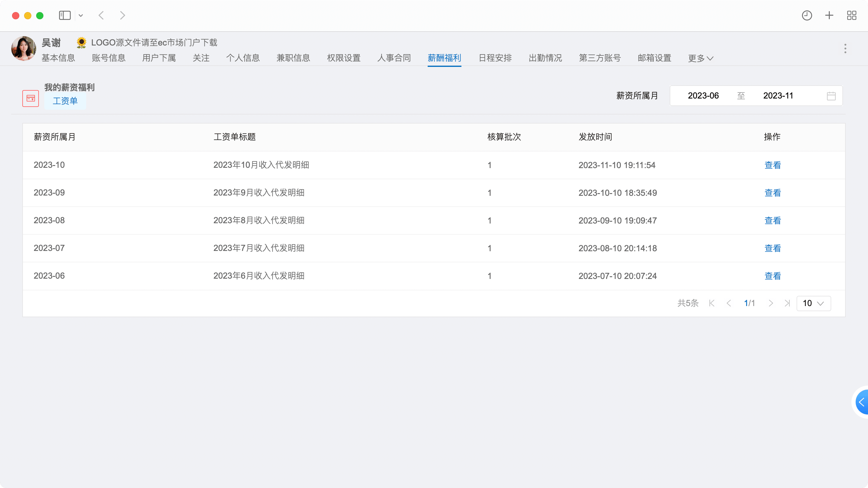The width and height of the screenshot is (868, 488).
Task: Click 查看 for the 2023-10 payslip
Action: coord(772,165)
